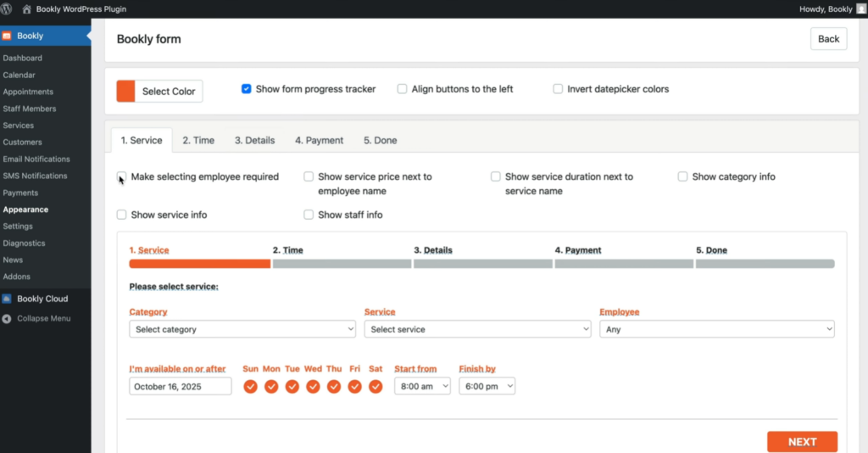Enable Make selecting employee required

coord(121,176)
